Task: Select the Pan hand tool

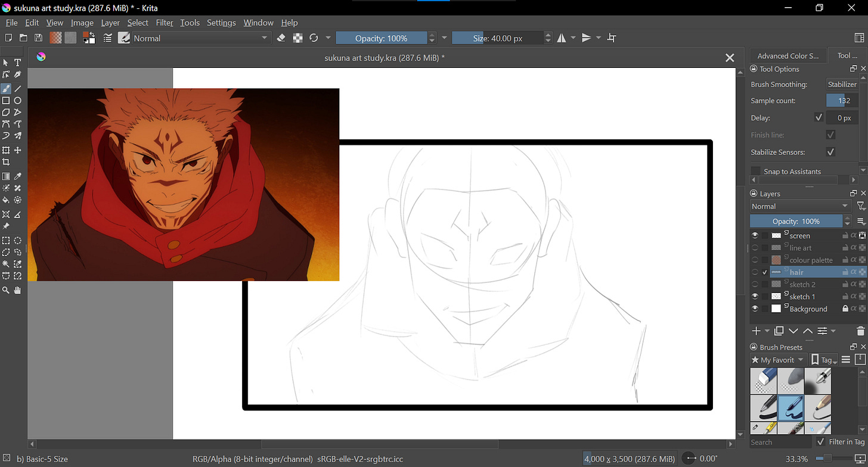Action: (18, 291)
